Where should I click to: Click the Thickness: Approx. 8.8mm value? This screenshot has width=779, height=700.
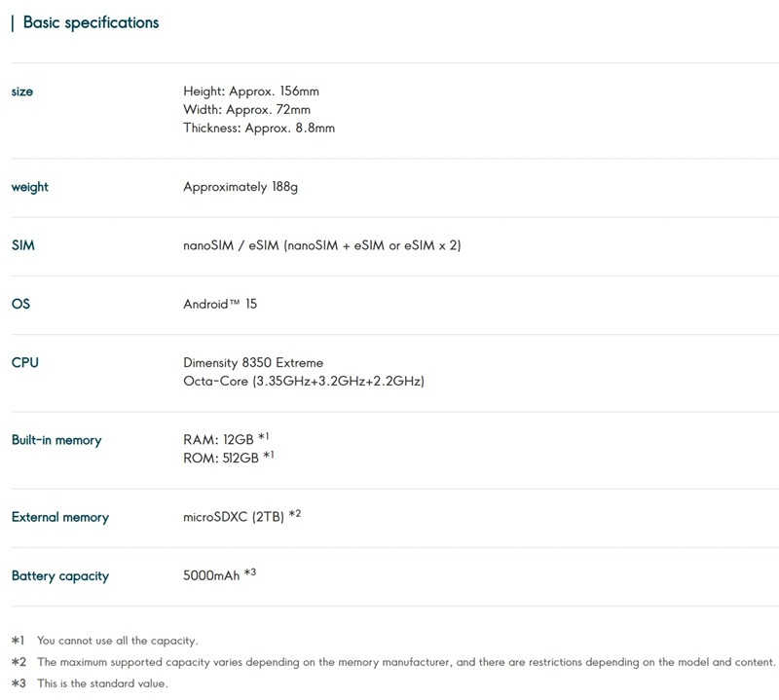(x=258, y=128)
